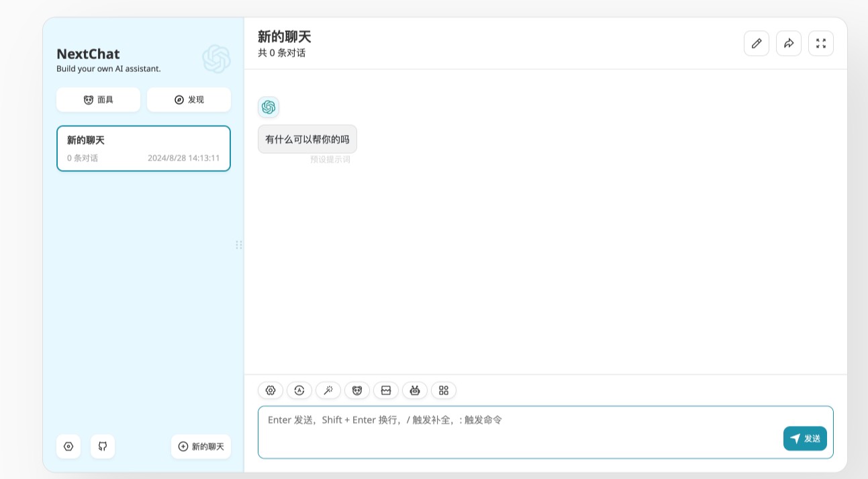Viewport: 868px width, 479px height.
Task: Open quick prompts magic wand icon
Action: point(328,390)
